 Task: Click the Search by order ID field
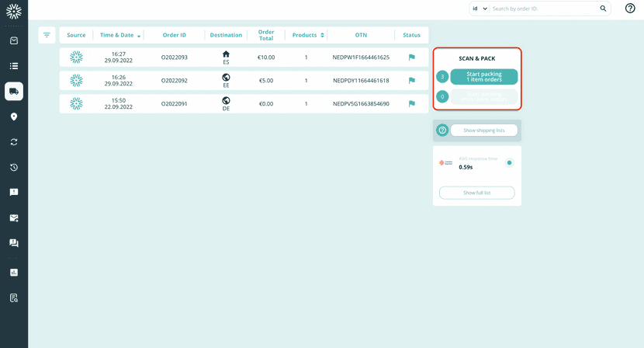click(x=543, y=9)
